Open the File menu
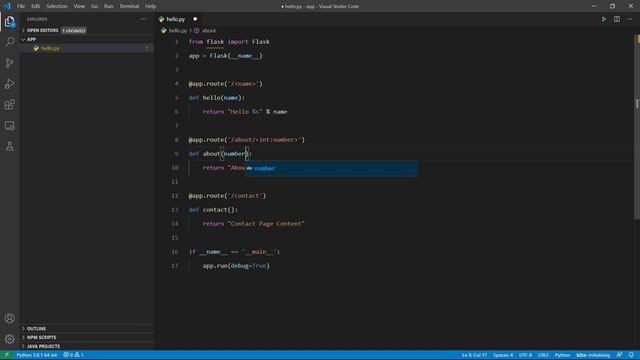Viewport: 640px width, 360px height. point(21,6)
